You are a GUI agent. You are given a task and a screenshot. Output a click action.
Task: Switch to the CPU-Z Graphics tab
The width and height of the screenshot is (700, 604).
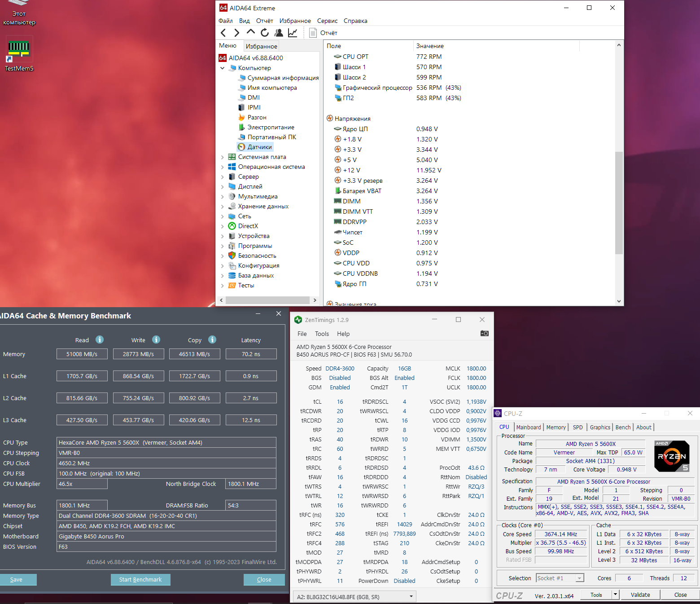[x=600, y=427]
